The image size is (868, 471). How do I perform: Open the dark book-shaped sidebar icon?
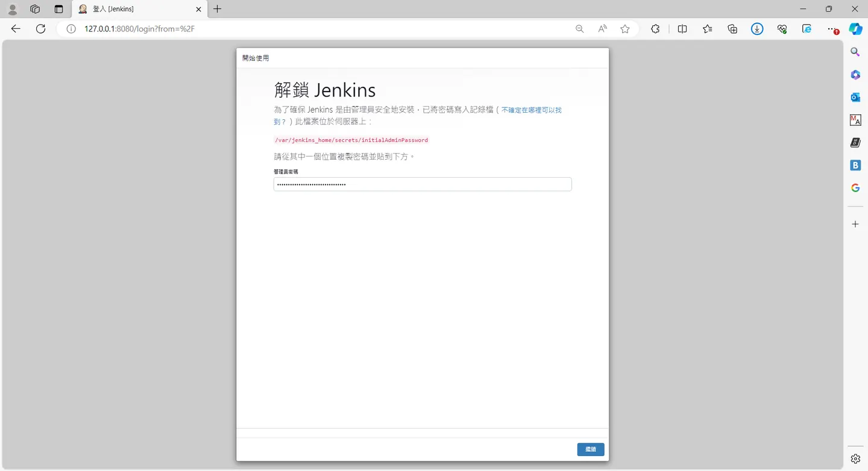click(855, 143)
